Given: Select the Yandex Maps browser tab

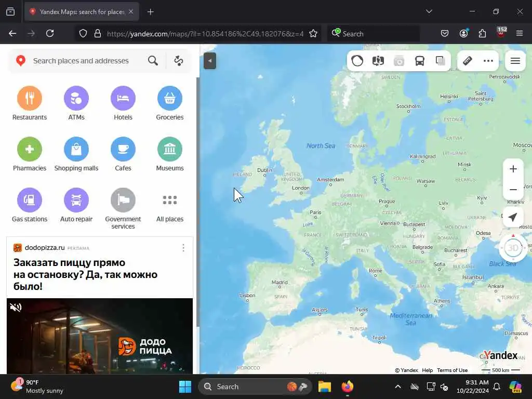Looking at the screenshot, I should 82,12.
